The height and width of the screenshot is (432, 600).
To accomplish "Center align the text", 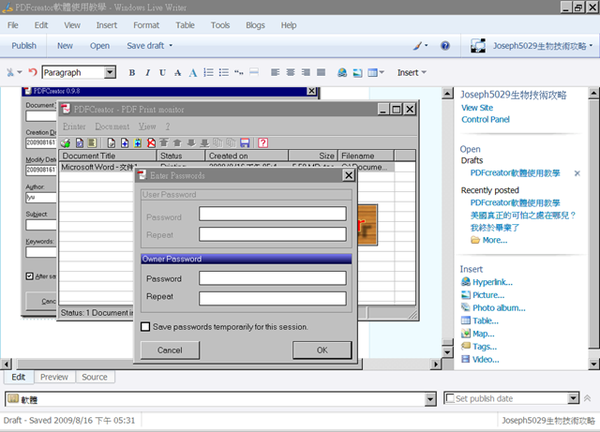I will 290,72.
